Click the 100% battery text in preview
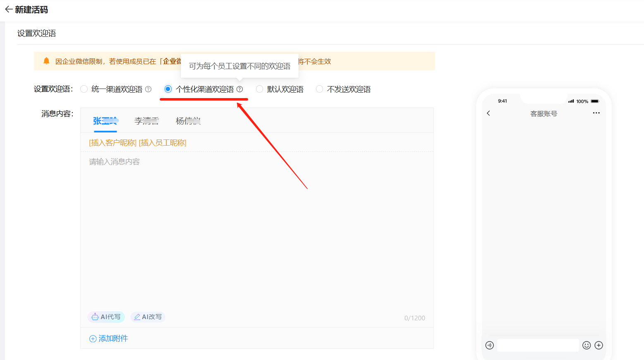Viewport: 644px width, 360px height. [x=582, y=101]
